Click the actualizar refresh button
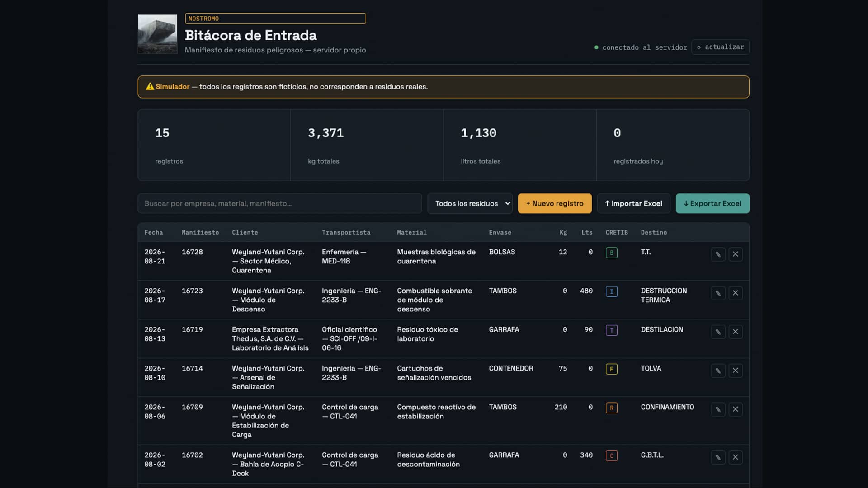Viewport: 868px width, 488px height. [720, 47]
